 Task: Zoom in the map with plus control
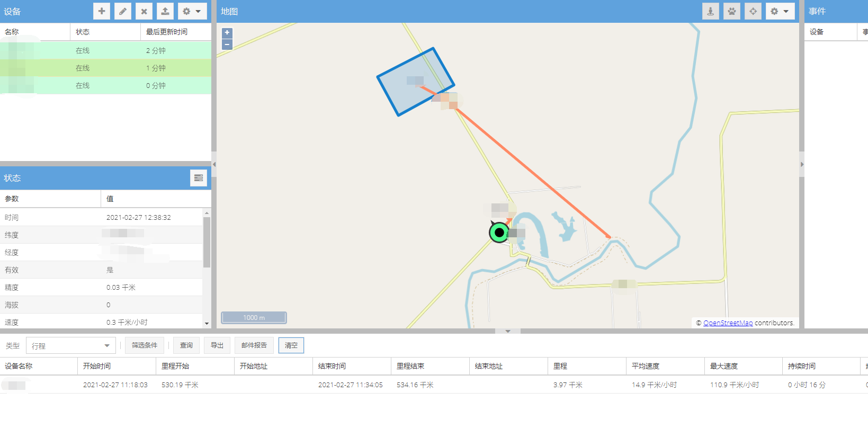227,33
